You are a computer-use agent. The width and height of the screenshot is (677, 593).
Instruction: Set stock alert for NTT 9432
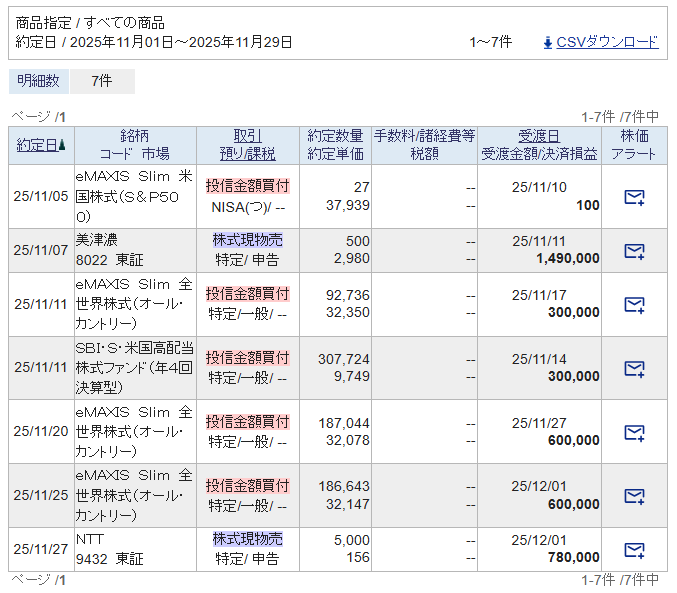(x=634, y=549)
